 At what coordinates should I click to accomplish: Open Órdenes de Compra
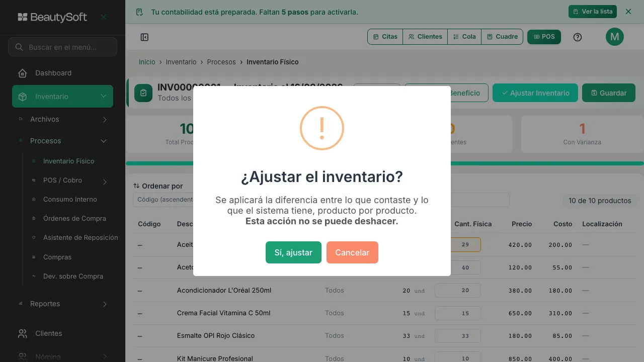[x=74, y=218]
